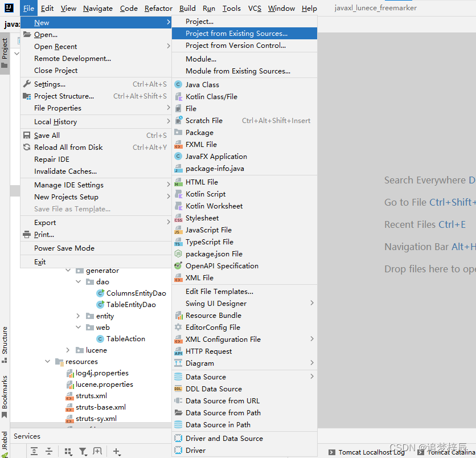
Task: Choose Module from Existing Sources
Action: tap(244, 71)
